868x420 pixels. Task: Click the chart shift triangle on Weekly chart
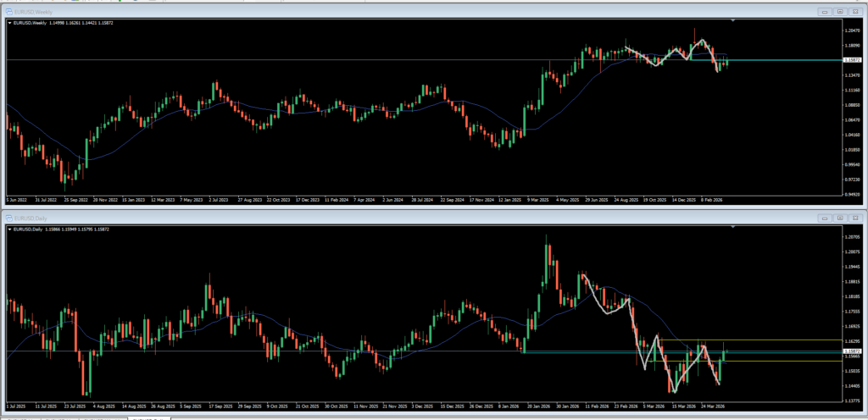click(733, 21)
